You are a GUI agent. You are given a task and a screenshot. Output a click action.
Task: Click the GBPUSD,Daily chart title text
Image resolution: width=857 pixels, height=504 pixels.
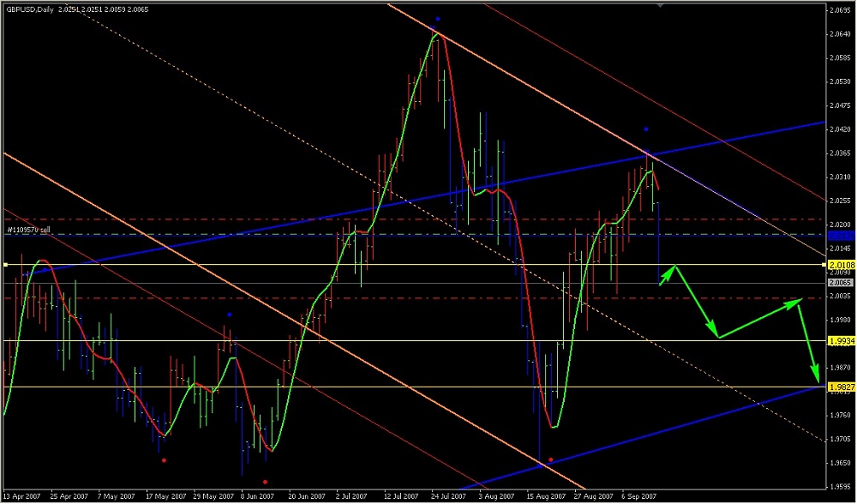coord(29,9)
